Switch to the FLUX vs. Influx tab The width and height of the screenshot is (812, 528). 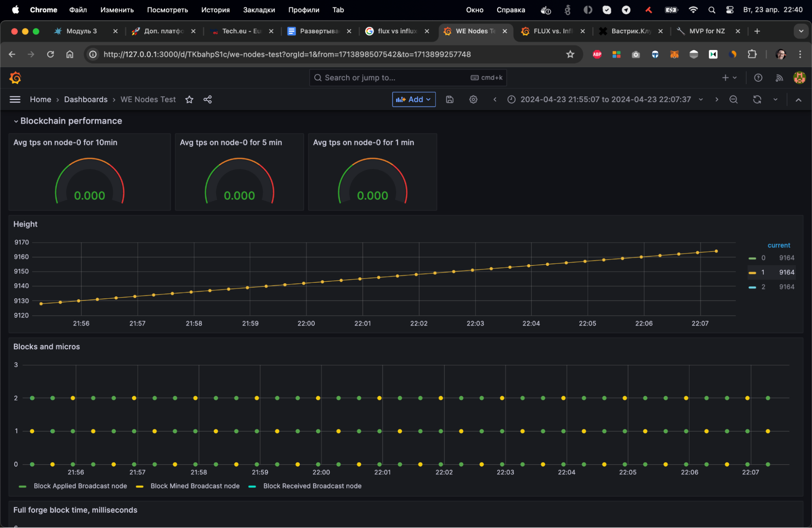(x=553, y=31)
